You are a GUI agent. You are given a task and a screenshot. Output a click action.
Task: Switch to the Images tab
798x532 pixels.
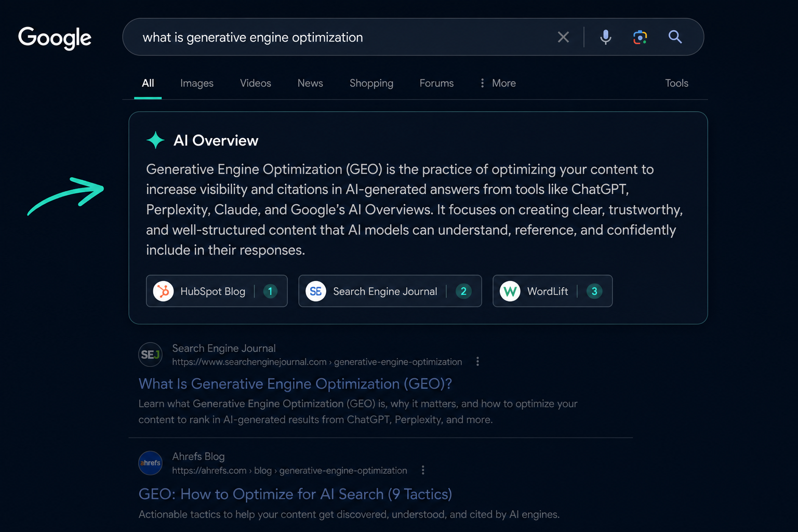point(197,83)
